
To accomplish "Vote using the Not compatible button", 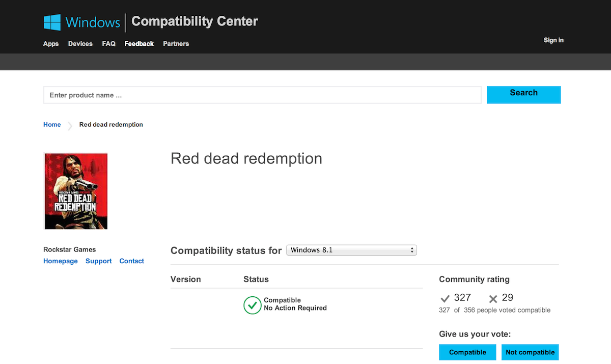I will click(530, 352).
